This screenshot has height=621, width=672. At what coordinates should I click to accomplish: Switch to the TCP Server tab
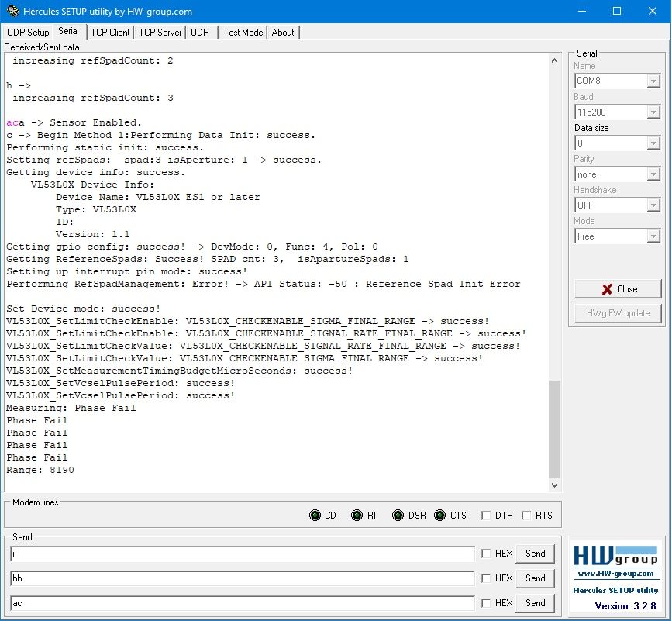(x=160, y=32)
